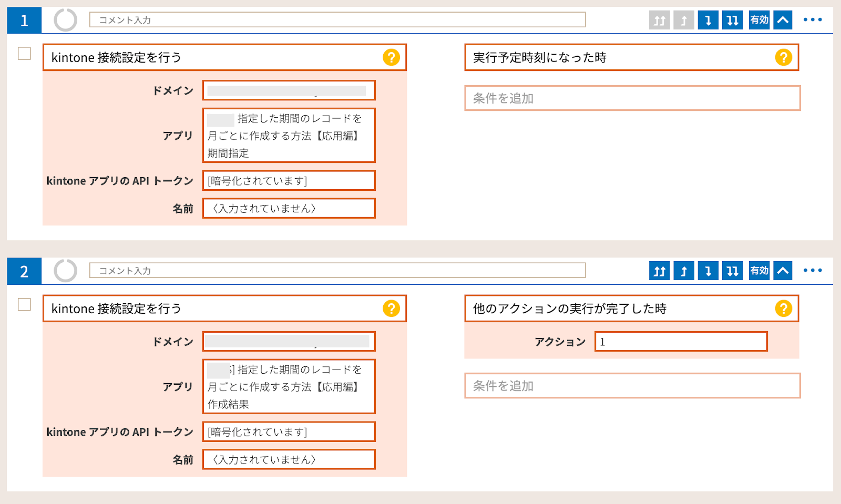
Task: Click the アクション field showing 1
Action: click(681, 342)
